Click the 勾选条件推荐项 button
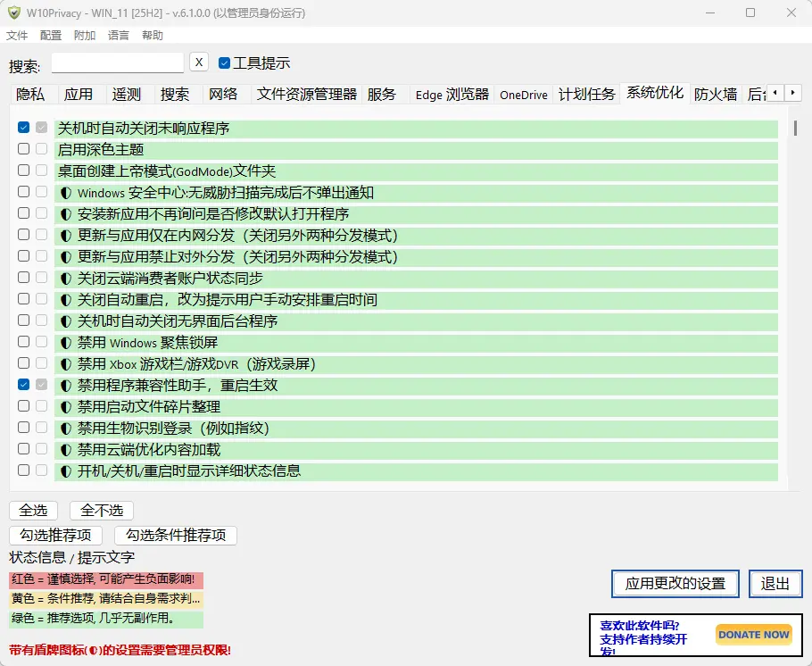 tap(176, 536)
